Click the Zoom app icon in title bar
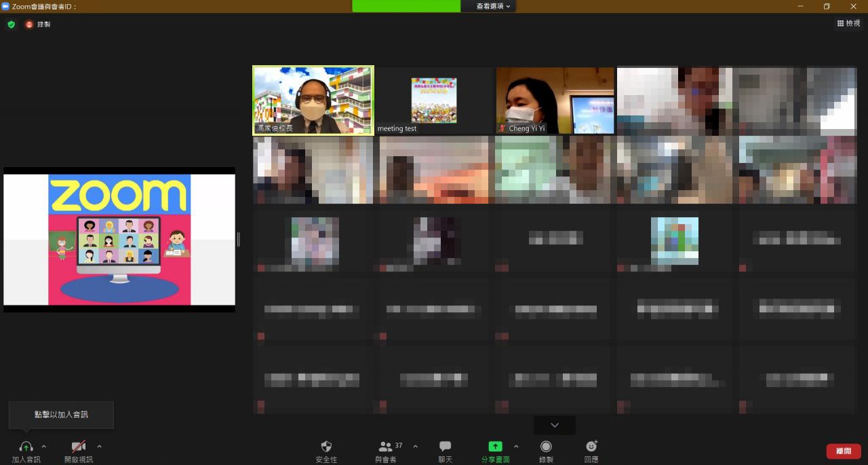Screen dimensions: 868x465 click(5, 6)
